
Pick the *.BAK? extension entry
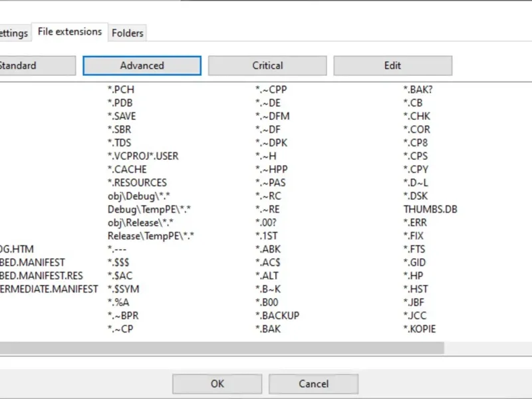[x=418, y=89]
